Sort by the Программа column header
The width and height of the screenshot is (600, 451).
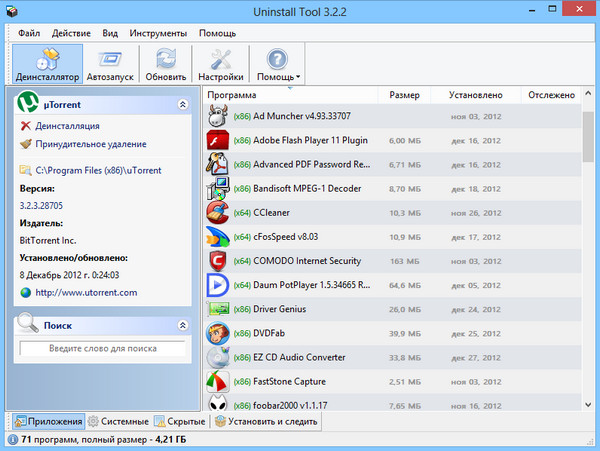(x=291, y=95)
